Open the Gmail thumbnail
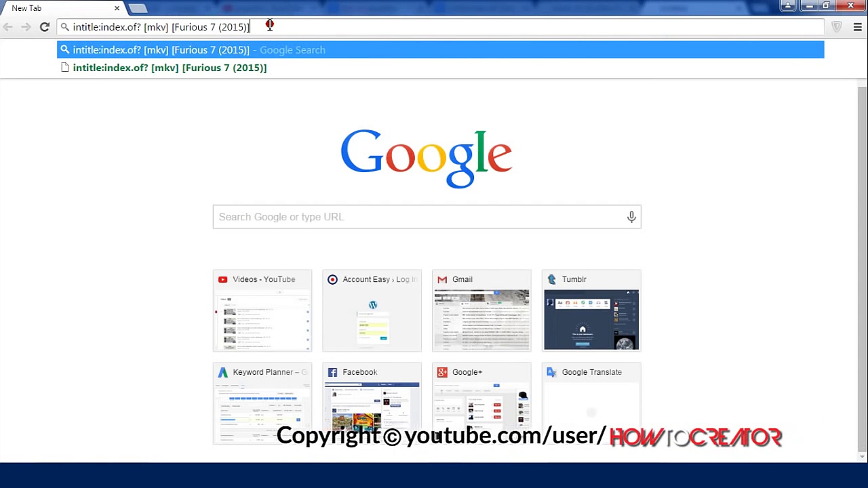868x488 pixels. click(481, 310)
